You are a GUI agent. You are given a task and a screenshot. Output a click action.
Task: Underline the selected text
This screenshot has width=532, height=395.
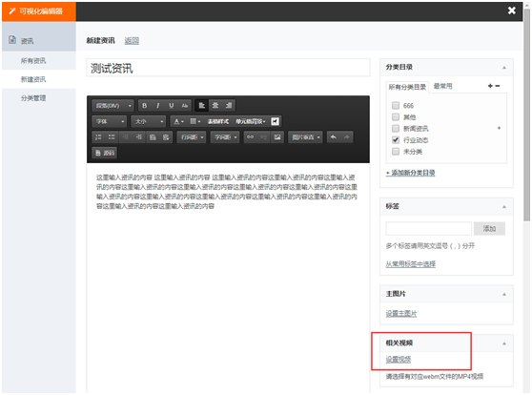tap(172, 106)
